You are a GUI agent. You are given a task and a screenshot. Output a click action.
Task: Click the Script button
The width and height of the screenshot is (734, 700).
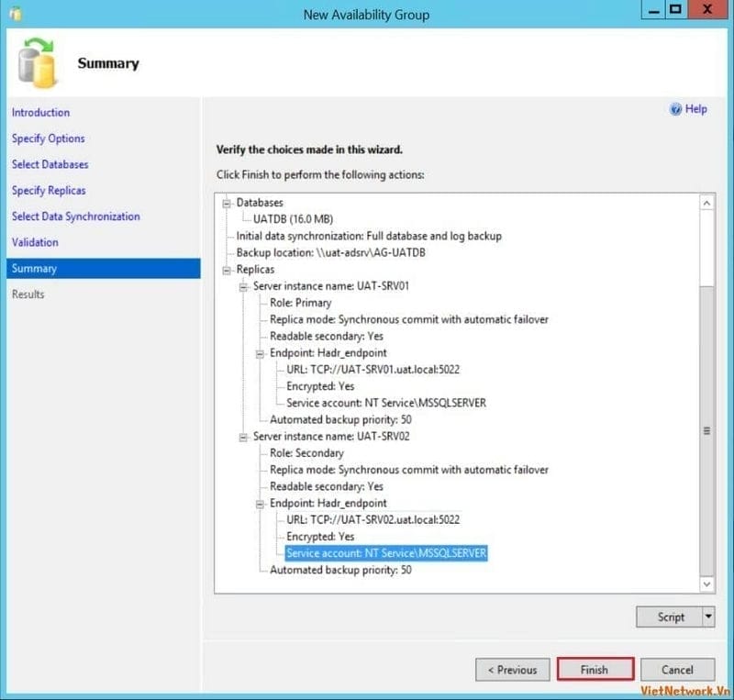coord(671,617)
